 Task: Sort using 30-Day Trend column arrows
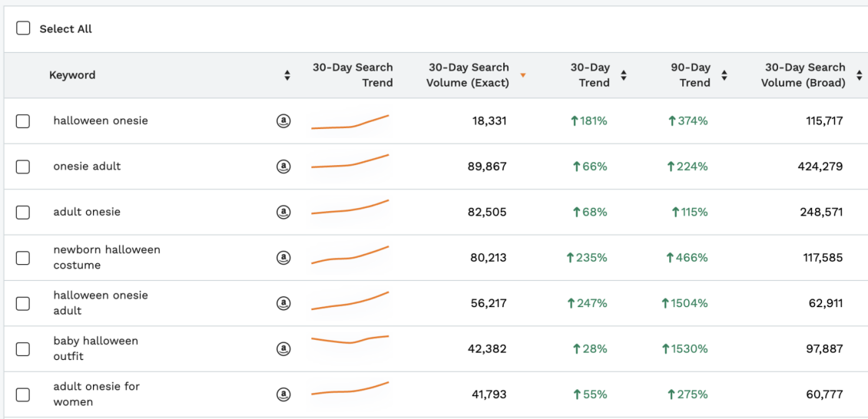(x=624, y=75)
